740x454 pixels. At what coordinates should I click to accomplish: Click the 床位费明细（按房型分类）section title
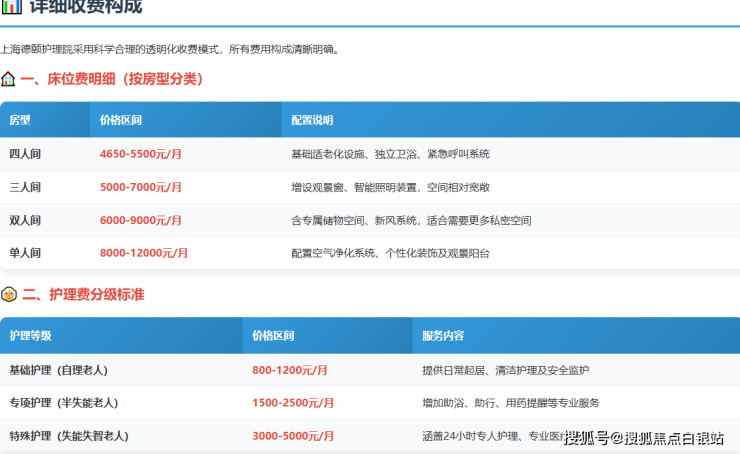point(111,79)
